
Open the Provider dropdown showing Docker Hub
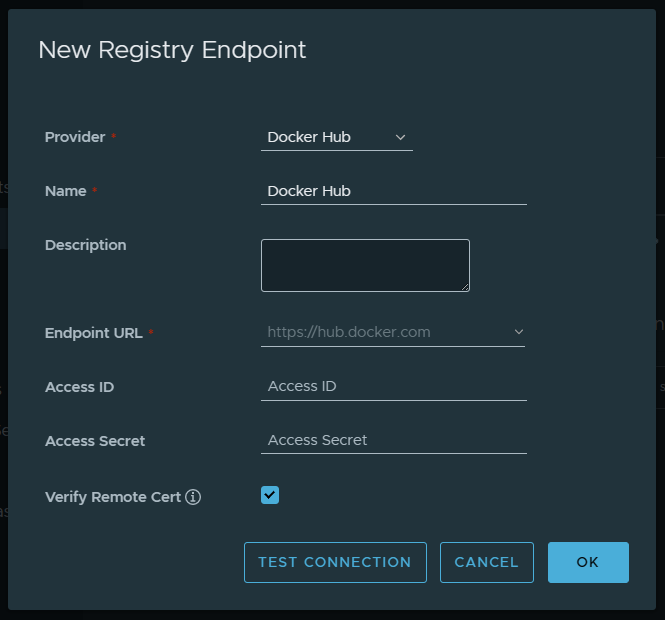coord(336,137)
